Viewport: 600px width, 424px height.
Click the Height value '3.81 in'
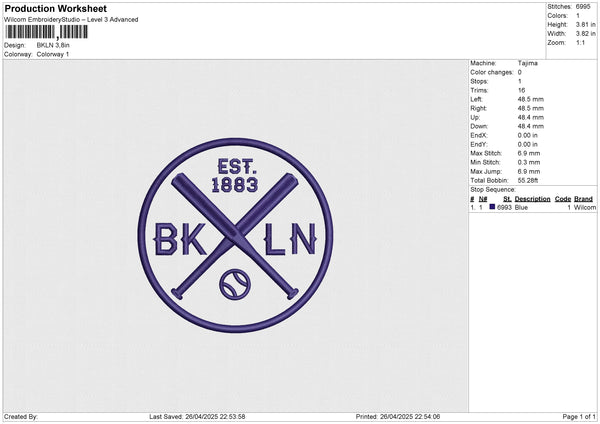[585, 24]
